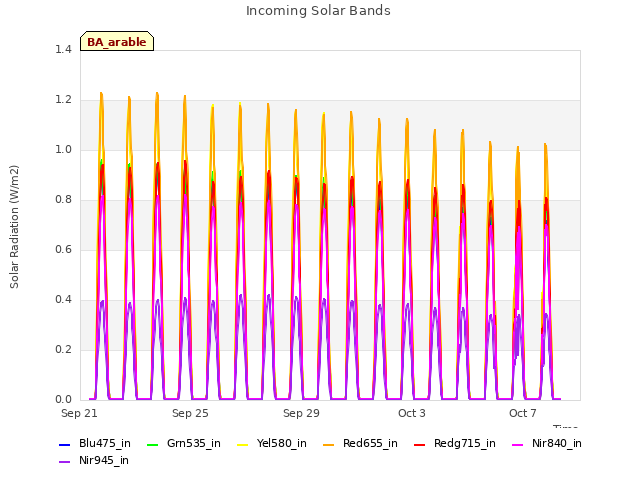Viewport: 640px width, 480px height.
Task: Click the 1.4 y-axis tick label
Action: (63, 49)
